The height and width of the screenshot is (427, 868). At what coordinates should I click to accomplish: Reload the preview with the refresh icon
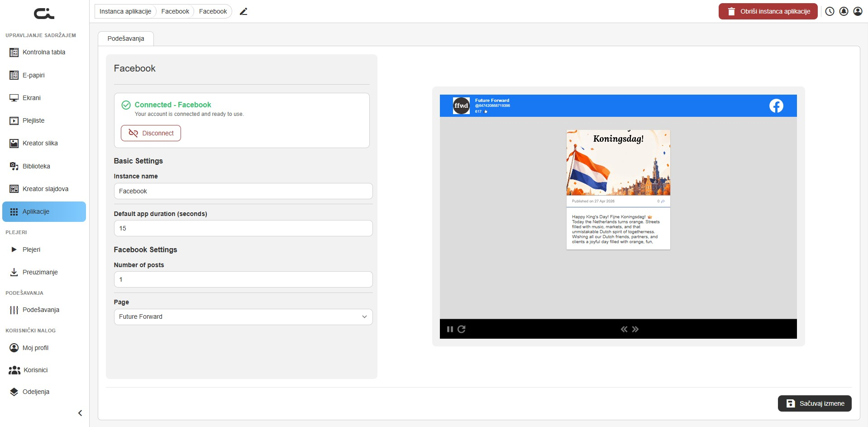click(x=462, y=329)
